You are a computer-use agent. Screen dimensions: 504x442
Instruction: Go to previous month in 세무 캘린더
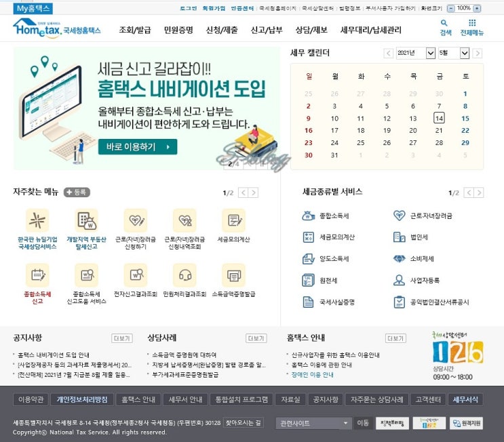[388, 53]
